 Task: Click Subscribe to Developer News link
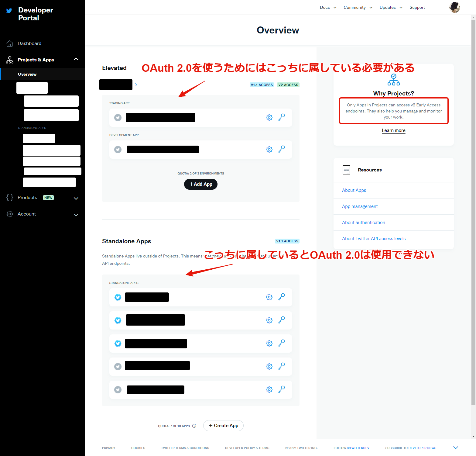[x=411, y=448]
